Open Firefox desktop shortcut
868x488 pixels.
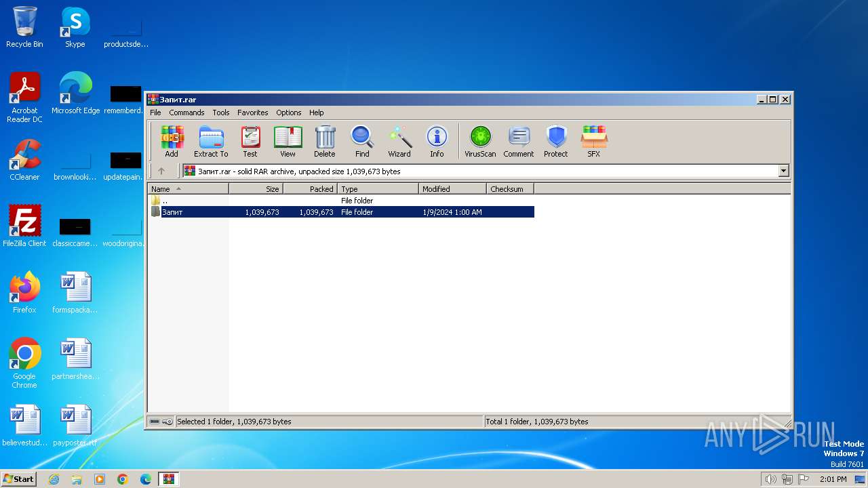coord(24,293)
